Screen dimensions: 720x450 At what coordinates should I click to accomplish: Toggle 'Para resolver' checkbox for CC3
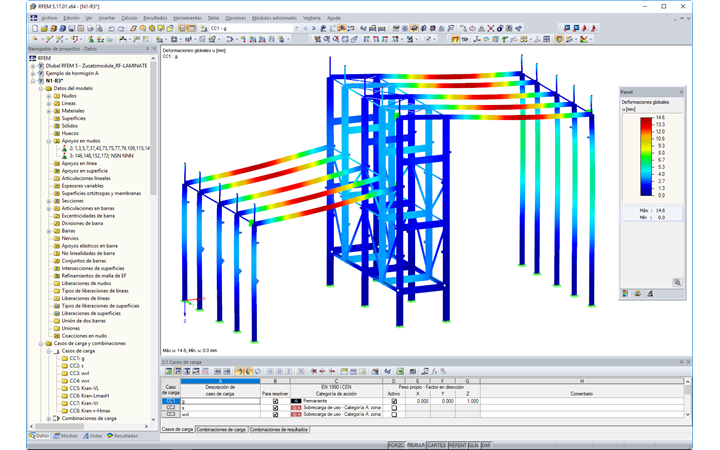coord(275,414)
